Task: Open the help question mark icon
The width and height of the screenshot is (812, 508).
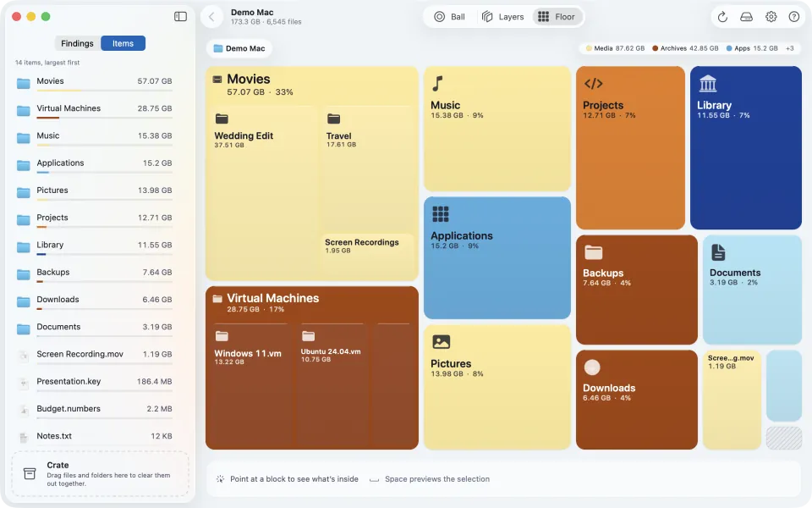Action: (794, 17)
